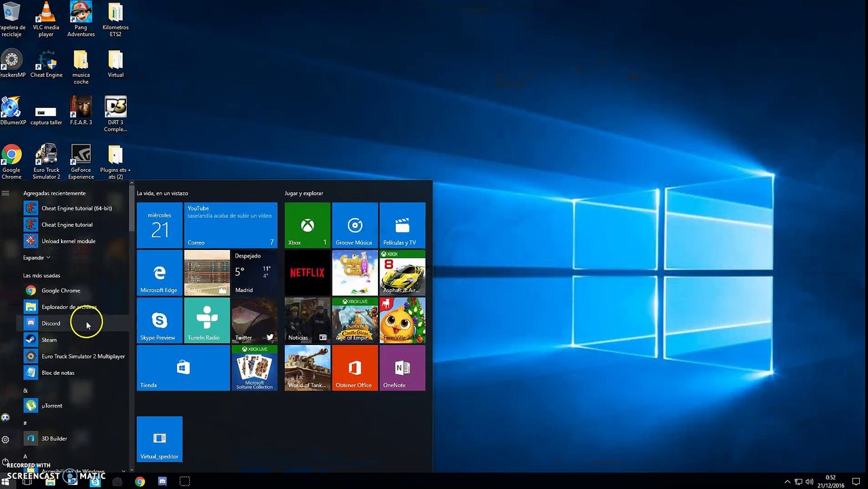Click the taskbar clock showing 0:52
The height and width of the screenshot is (489, 868).
831,481
